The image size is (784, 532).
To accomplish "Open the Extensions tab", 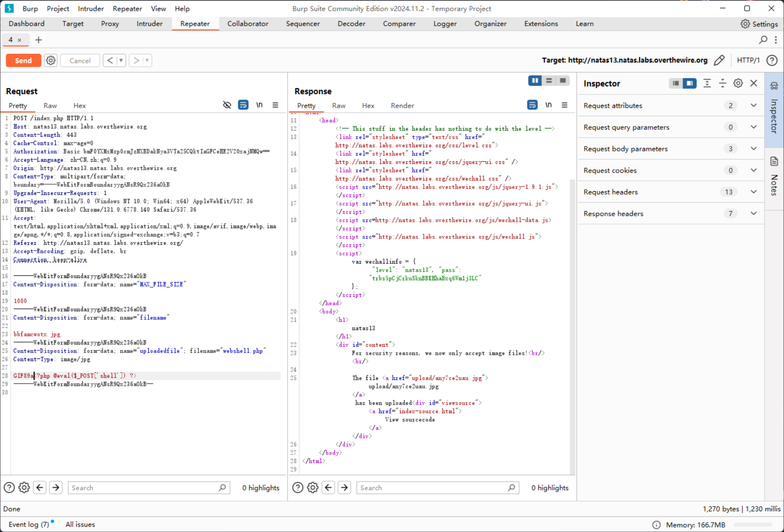I will pyautogui.click(x=541, y=24).
